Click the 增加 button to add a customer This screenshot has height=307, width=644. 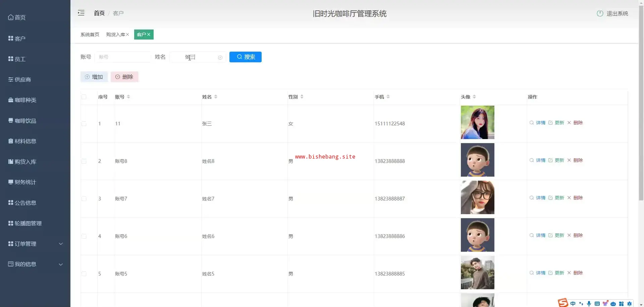point(94,77)
